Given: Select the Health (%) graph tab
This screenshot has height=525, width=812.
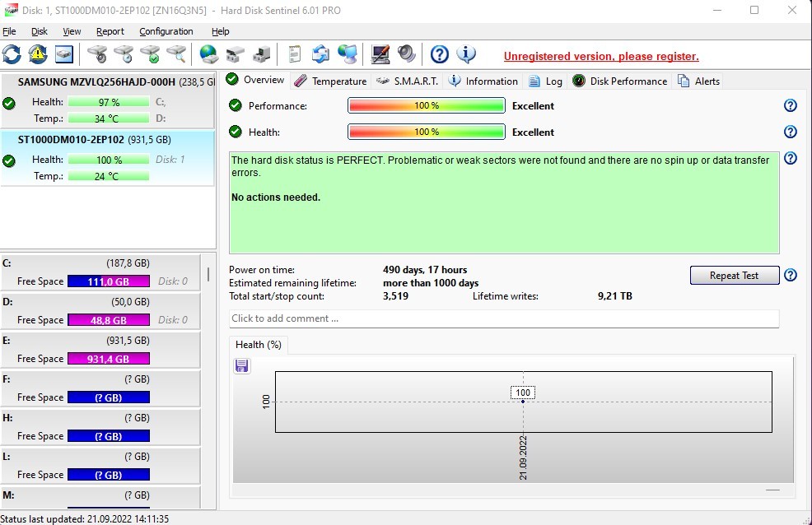Looking at the screenshot, I should (259, 345).
